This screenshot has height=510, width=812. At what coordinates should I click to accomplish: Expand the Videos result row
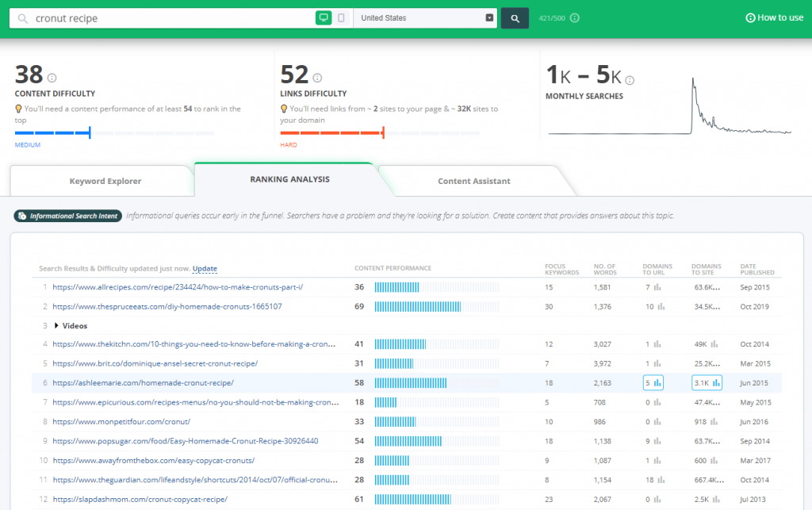(71, 325)
